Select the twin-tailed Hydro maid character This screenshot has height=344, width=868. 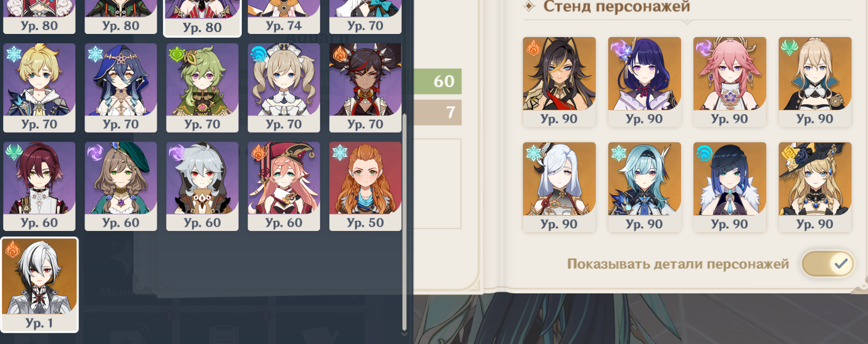pyautogui.click(x=284, y=88)
